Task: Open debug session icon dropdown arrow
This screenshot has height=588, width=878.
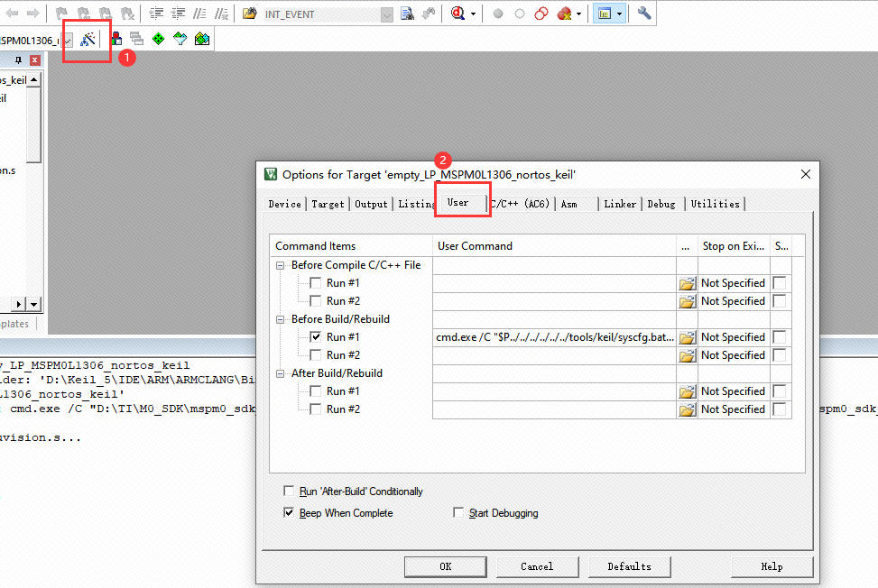Action: click(x=473, y=14)
